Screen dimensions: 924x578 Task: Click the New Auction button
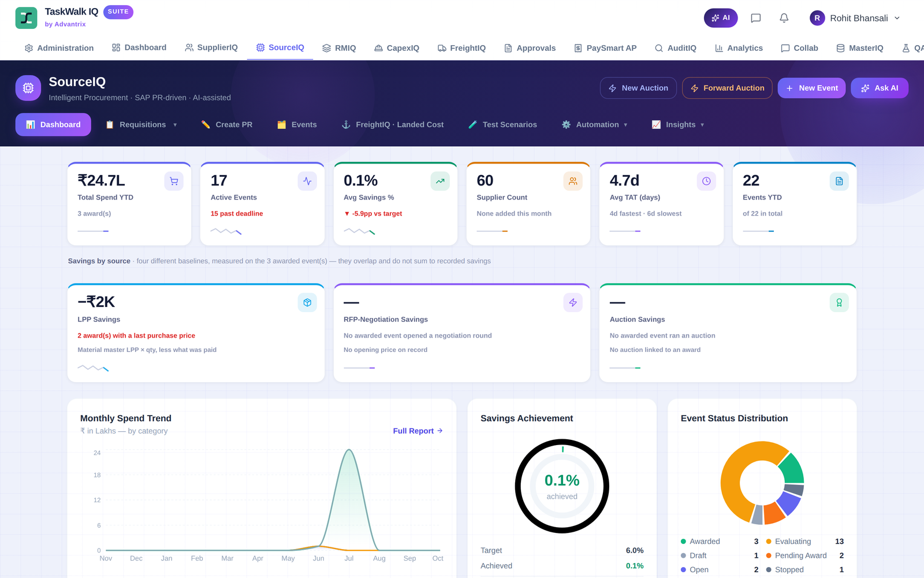click(638, 88)
